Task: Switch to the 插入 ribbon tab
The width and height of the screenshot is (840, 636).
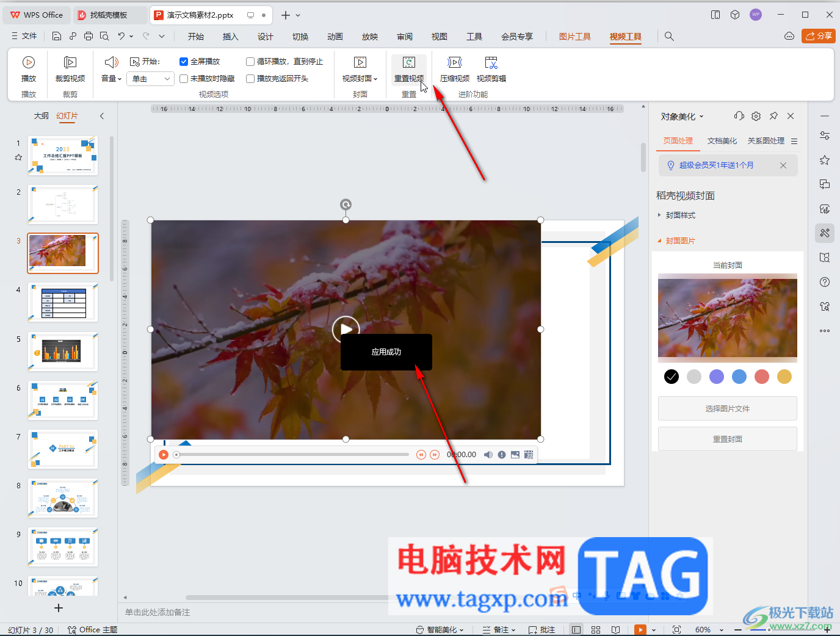Action: [x=230, y=37]
